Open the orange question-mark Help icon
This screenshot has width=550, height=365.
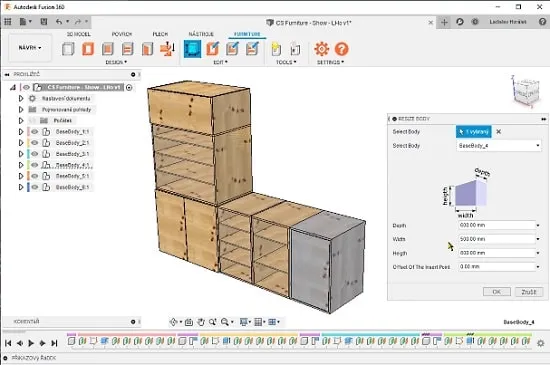(341, 49)
